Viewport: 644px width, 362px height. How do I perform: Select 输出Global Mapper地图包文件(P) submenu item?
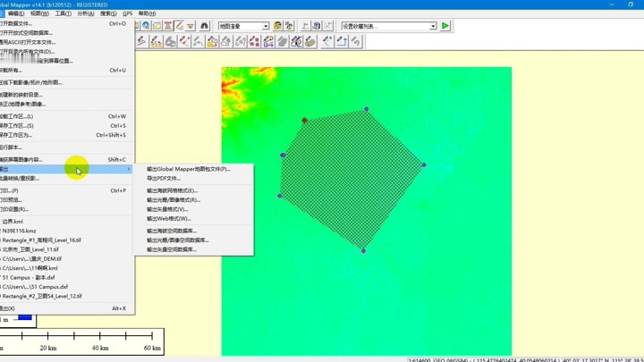(193, 169)
